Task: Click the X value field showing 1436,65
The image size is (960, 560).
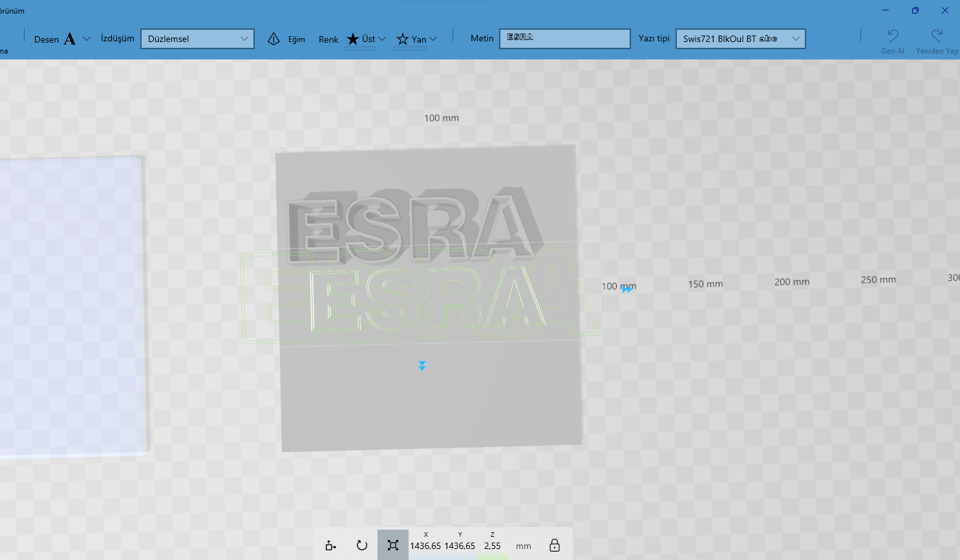Action: pyautogui.click(x=426, y=545)
